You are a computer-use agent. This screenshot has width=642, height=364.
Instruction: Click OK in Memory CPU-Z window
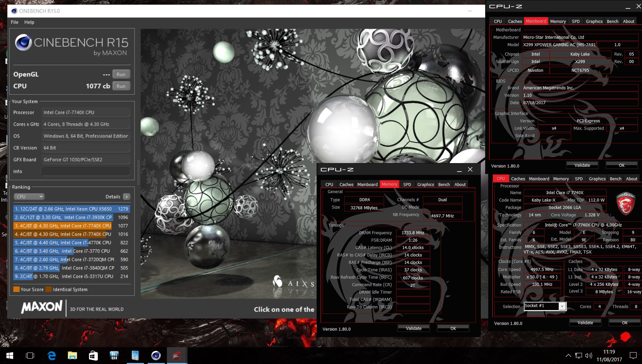453,328
